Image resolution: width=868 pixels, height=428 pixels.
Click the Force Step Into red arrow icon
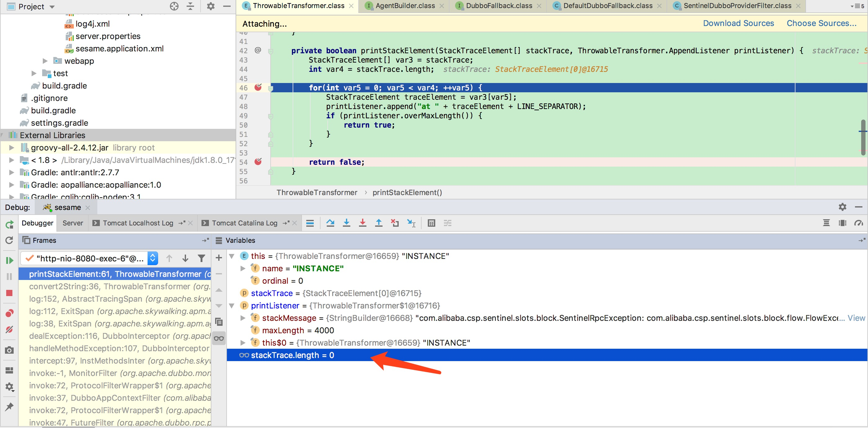pyautogui.click(x=363, y=223)
